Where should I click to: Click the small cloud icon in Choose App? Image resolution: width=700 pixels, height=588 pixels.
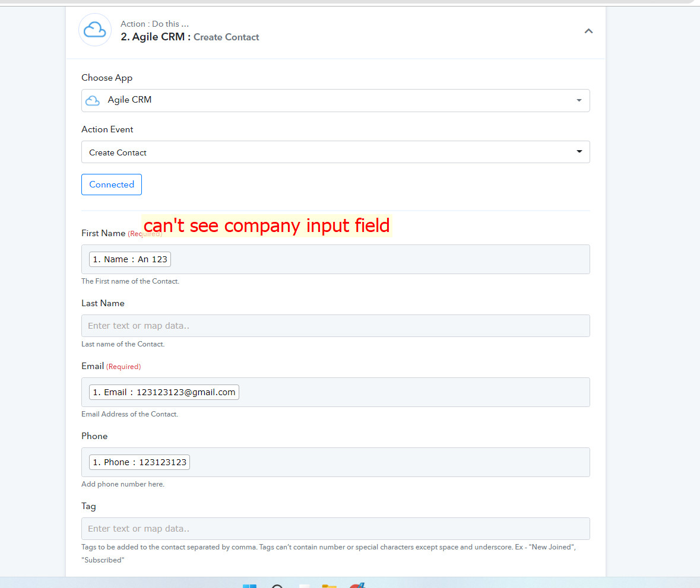pos(93,100)
